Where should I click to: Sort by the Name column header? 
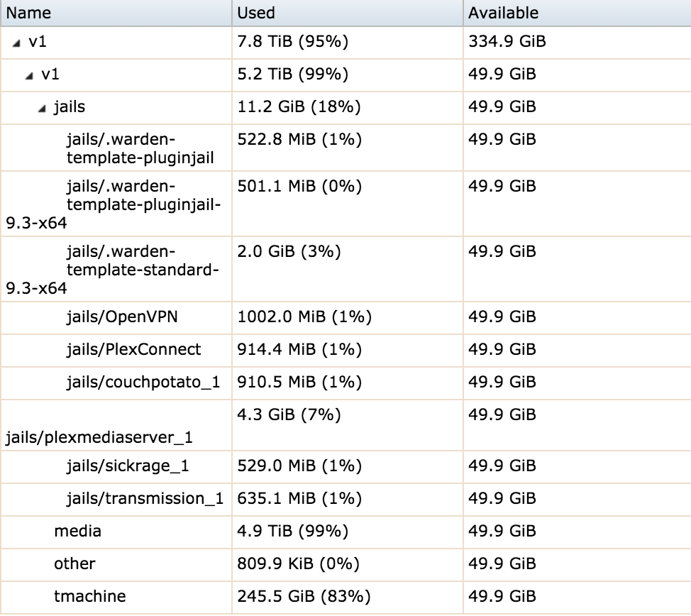116,13
